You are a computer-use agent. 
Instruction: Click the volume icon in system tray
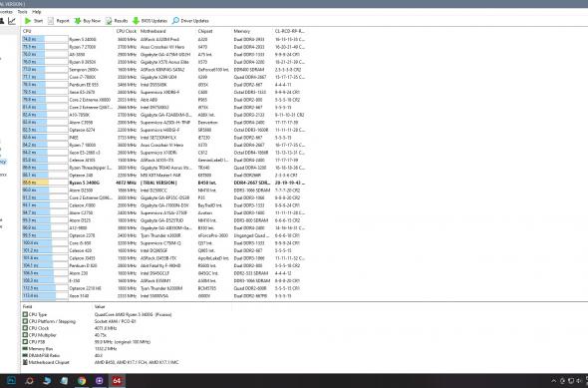[579, 381]
